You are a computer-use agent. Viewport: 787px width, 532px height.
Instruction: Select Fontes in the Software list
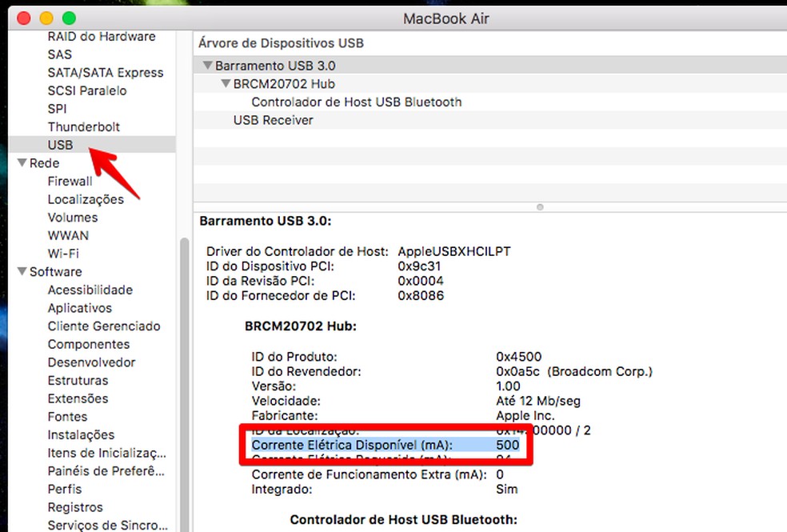67,417
